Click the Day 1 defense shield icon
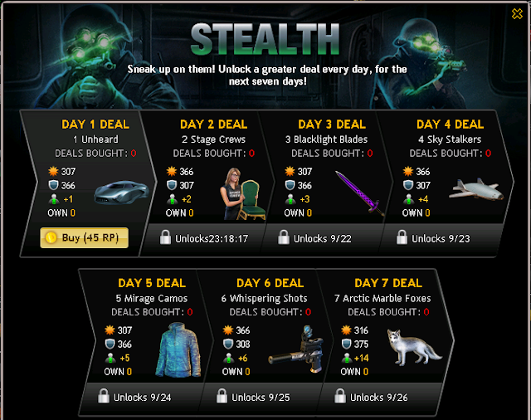 point(53,185)
